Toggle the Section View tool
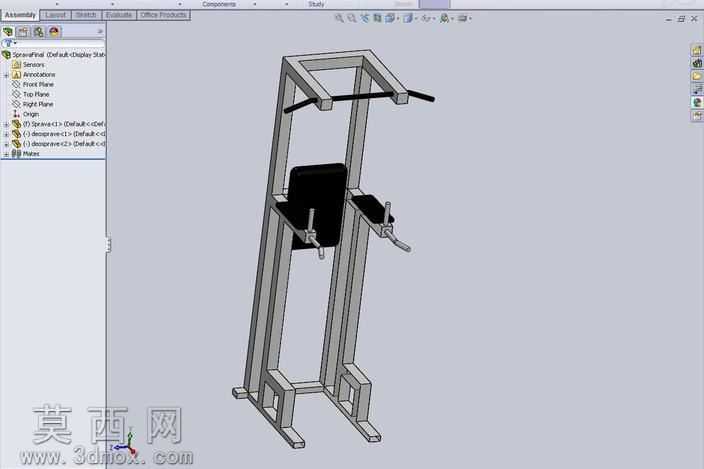 pos(377,18)
